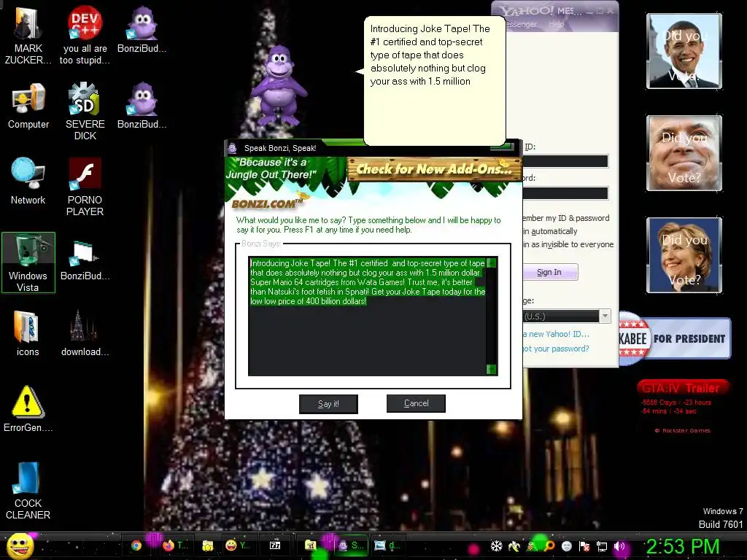Open the Yahoo Messenger taskbar item
The width and height of the screenshot is (747, 560).
[x=238, y=545]
